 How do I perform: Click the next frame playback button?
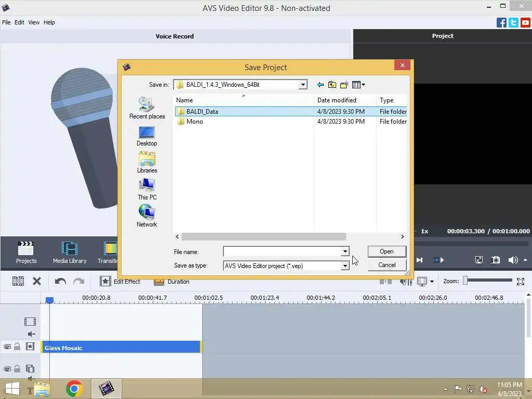pyautogui.click(x=420, y=260)
